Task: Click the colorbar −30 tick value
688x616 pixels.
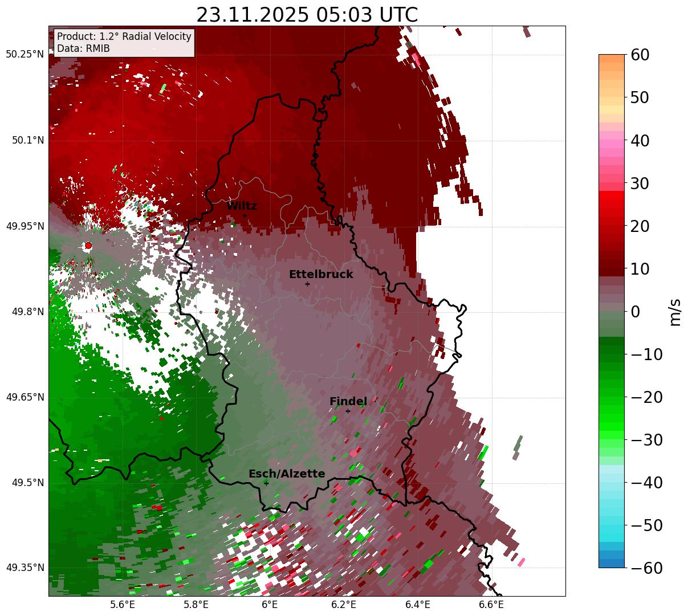Action: (x=646, y=440)
